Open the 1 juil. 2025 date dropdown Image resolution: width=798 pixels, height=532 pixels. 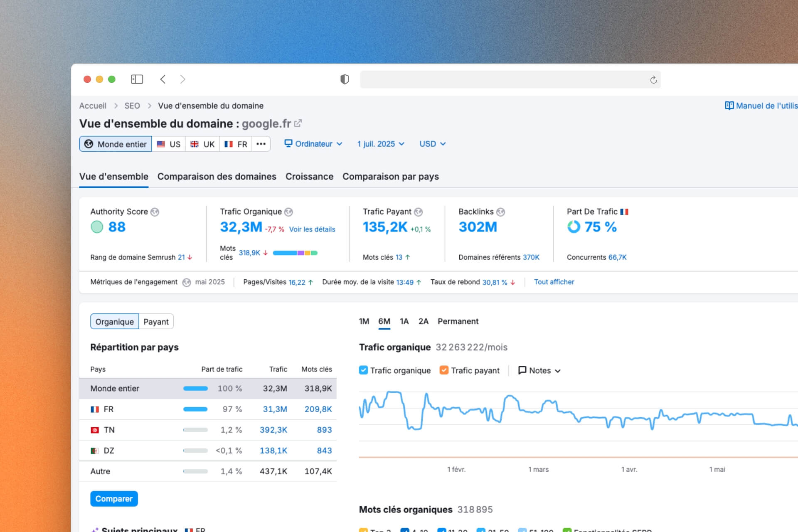tap(381, 144)
